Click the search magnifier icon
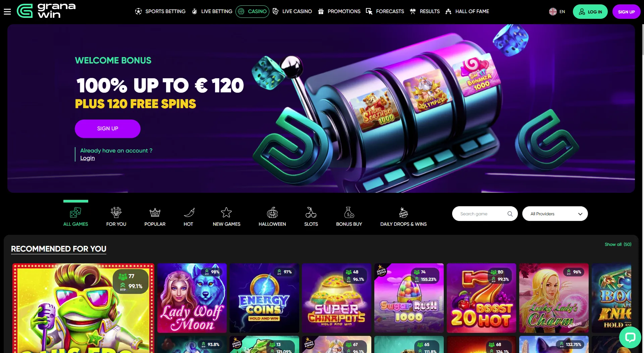644x353 pixels. (x=510, y=214)
